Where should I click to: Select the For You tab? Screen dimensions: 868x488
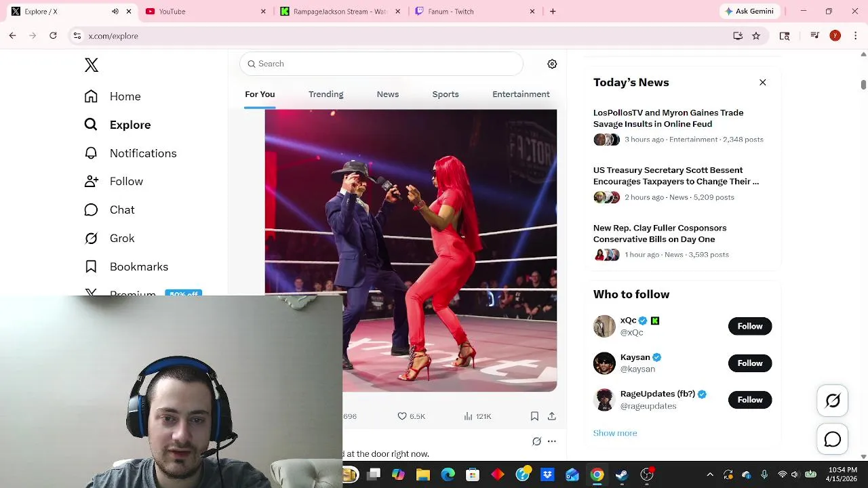[260, 94]
